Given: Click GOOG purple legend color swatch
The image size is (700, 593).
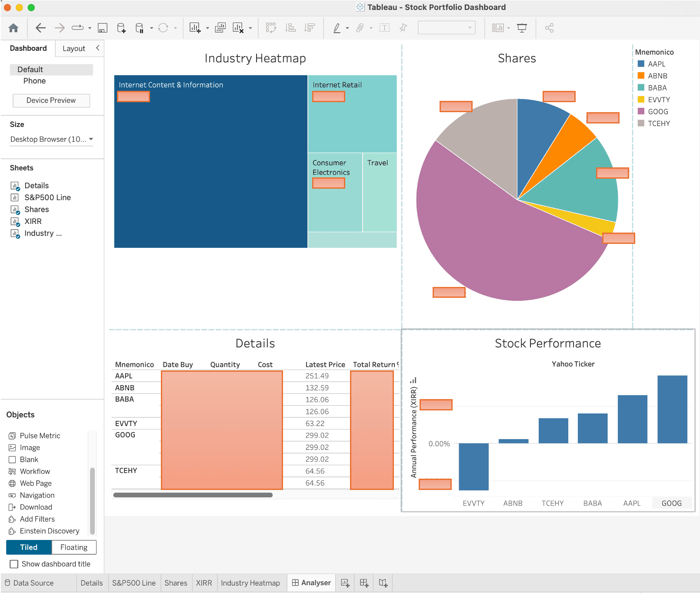Looking at the screenshot, I should point(641,111).
